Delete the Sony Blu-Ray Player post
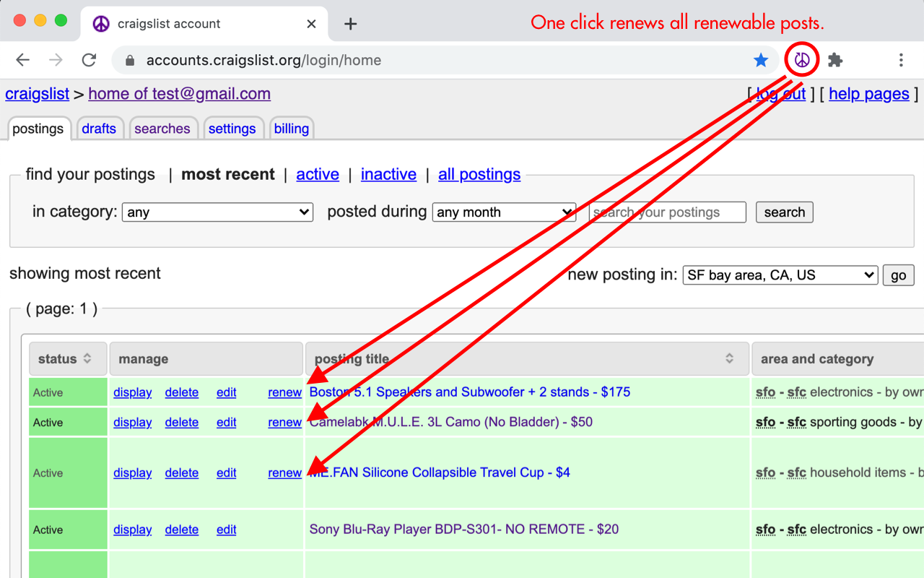 [x=182, y=530]
